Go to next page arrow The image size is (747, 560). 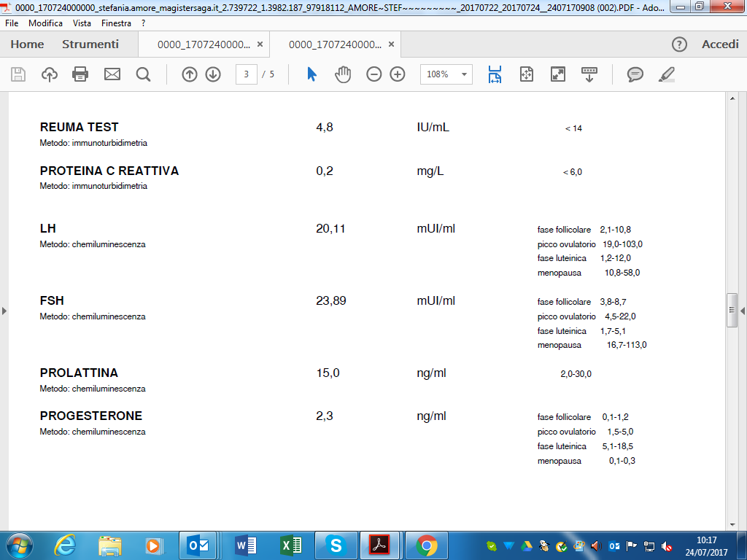[x=213, y=74]
